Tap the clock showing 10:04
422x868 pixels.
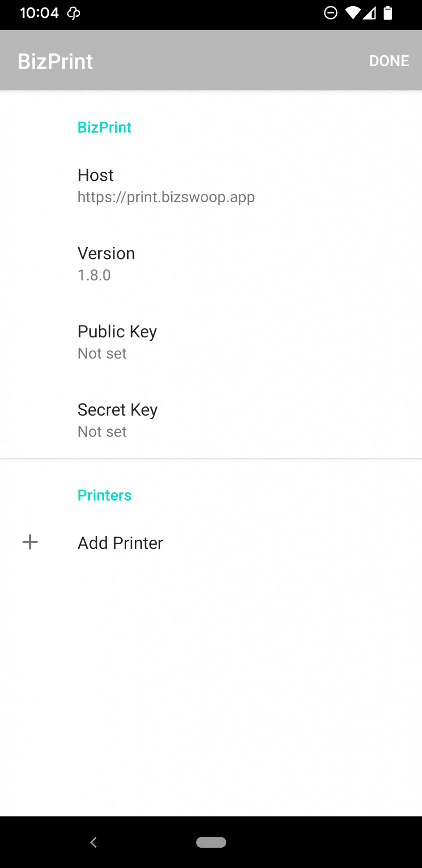coord(40,13)
